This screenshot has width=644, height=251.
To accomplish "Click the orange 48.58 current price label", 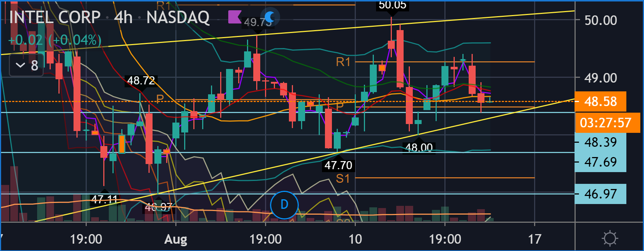I will 600,102.
